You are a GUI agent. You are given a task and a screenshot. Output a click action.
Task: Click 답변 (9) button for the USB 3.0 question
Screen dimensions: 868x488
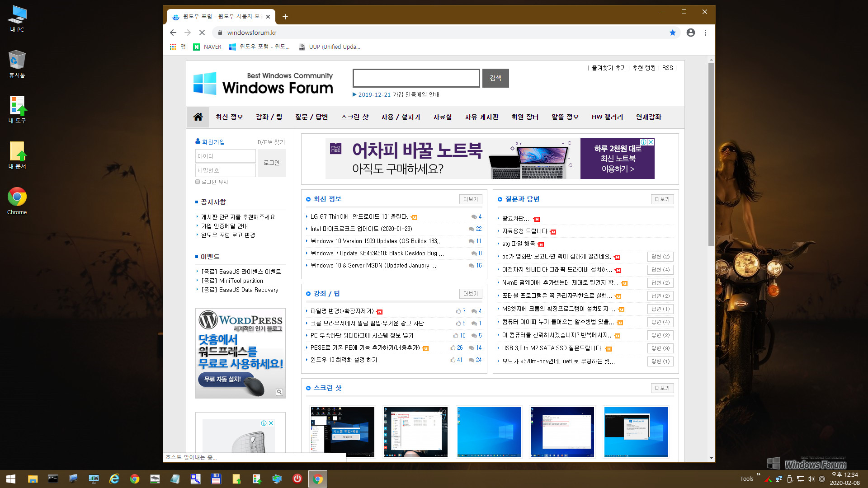point(660,348)
